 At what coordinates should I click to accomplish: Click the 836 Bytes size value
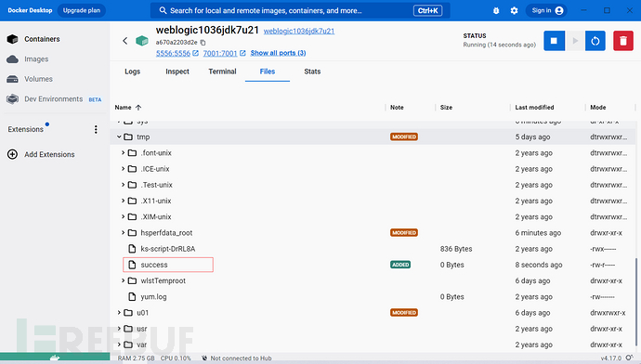[x=456, y=249]
